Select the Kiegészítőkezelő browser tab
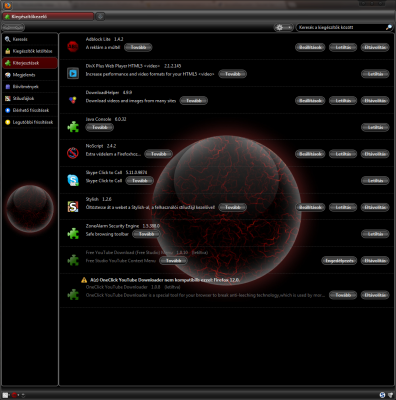 pyautogui.click(x=48, y=16)
